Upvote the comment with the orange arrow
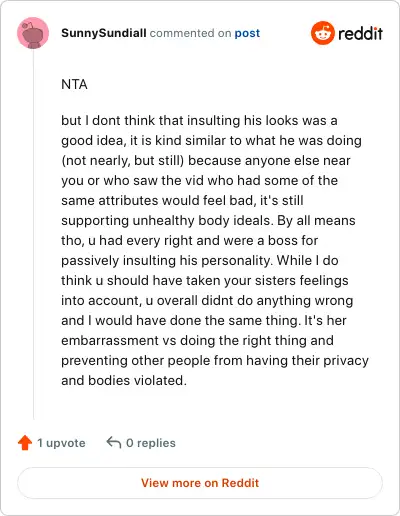 (x=25, y=443)
